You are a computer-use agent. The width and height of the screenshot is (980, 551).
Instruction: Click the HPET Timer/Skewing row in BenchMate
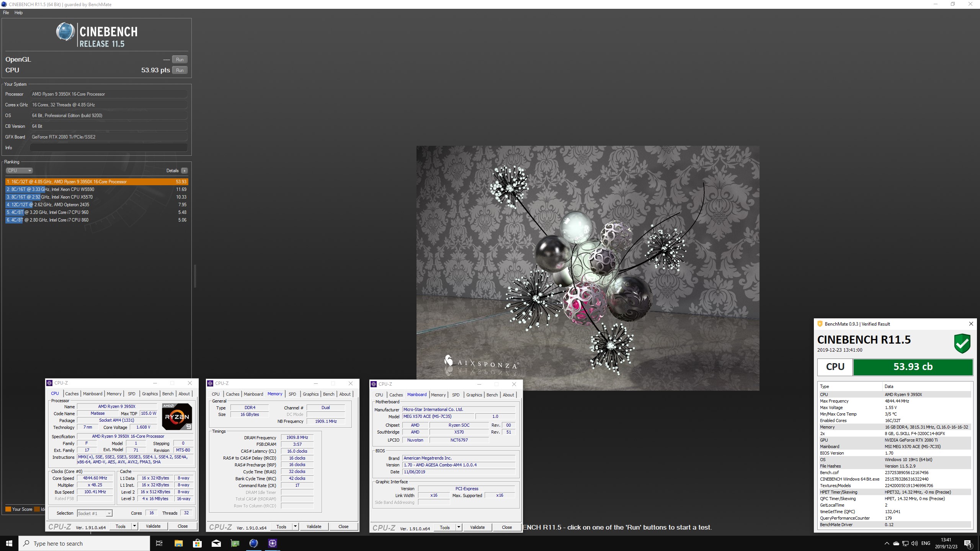coord(895,492)
